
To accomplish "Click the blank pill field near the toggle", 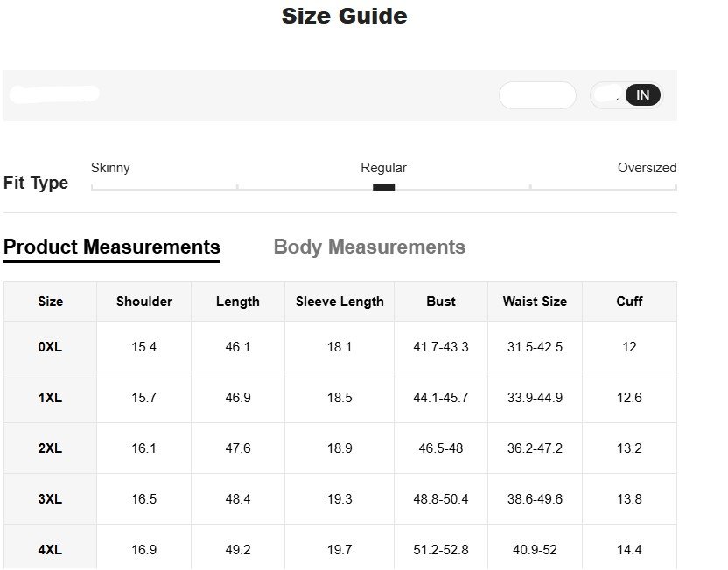I will click(x=537, y=94).
